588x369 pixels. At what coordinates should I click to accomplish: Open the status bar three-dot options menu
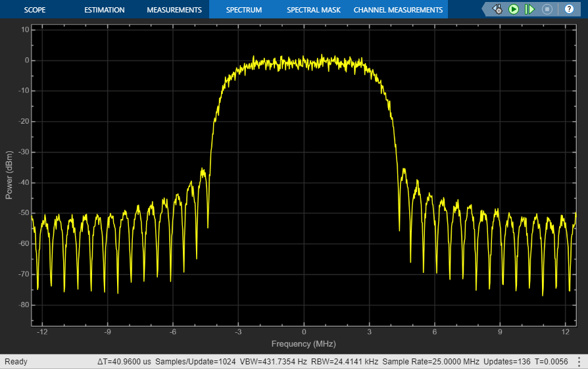click(x=580, y=362)
